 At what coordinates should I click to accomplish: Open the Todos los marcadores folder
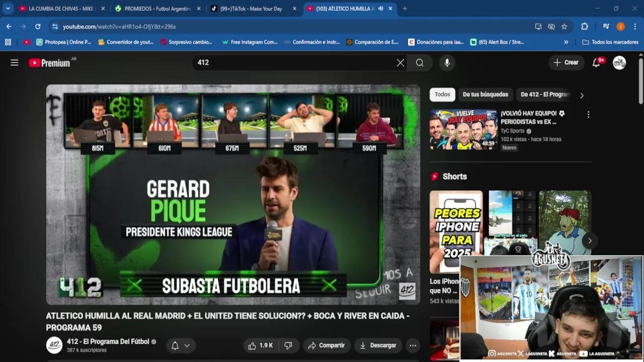click(x=610, y=42)
